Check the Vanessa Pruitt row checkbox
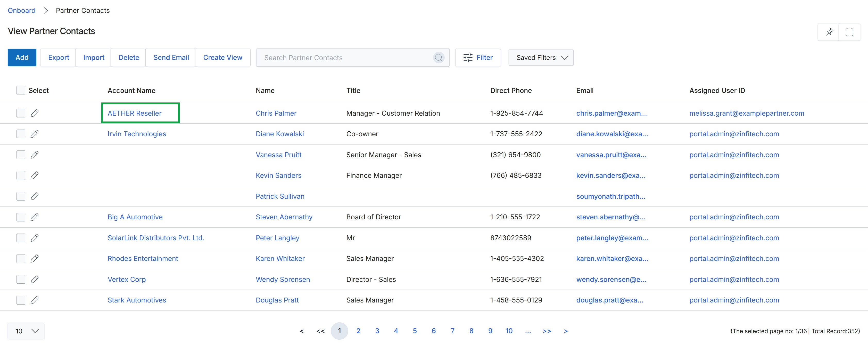This screenshot has height=359, width=868. pyautogui.click(x=21, y=155)
